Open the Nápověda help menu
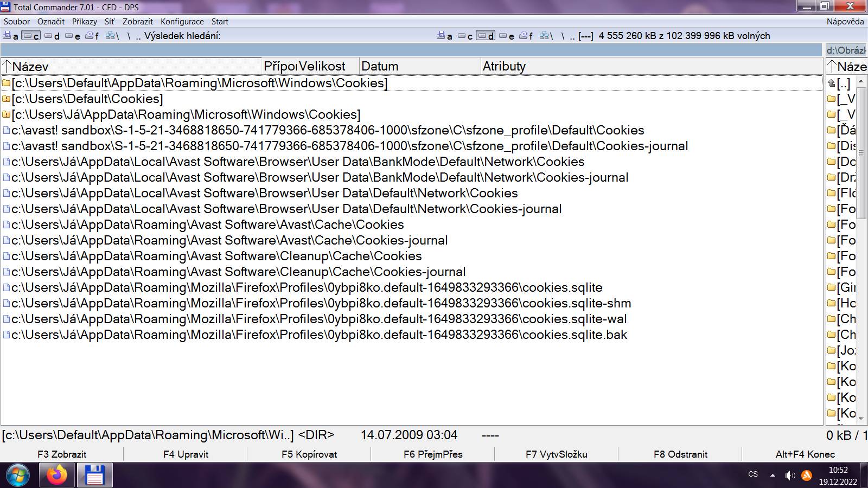Screen dimensions: 868x488 (x=845, y=22)
